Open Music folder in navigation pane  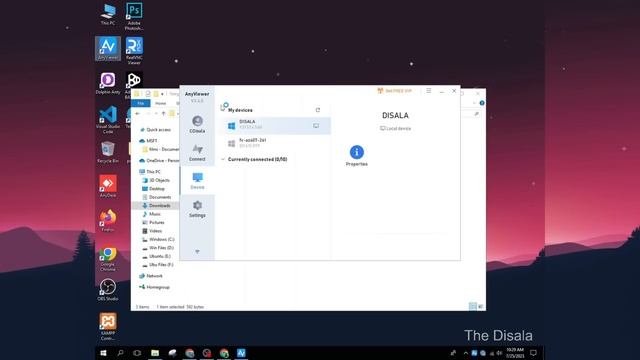tap(151, 214)
